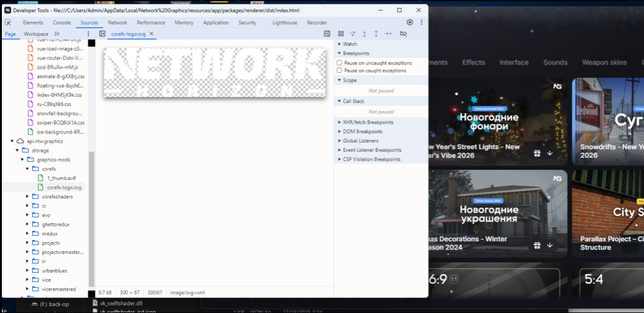Switch to the Elements tab
This screenshot has width=644, height=313.
33,23
